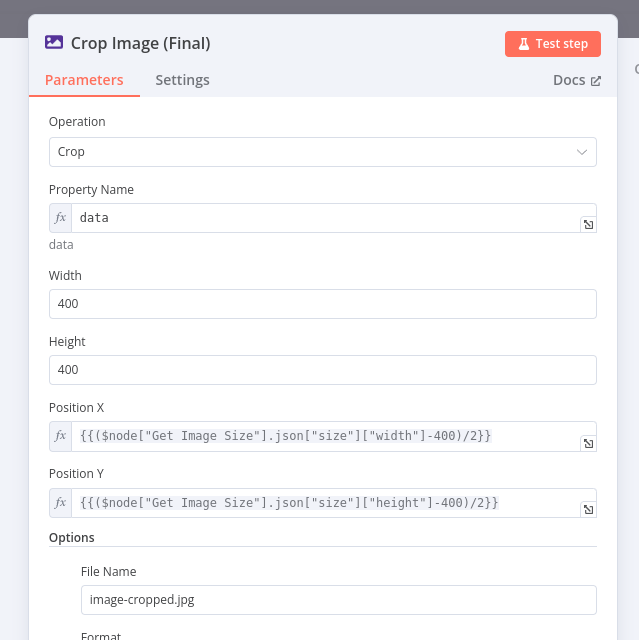This screenshot has width=639, height=640.
Task: Open the Operation dropdown showing Crop
Action: (x=323, y=152)
